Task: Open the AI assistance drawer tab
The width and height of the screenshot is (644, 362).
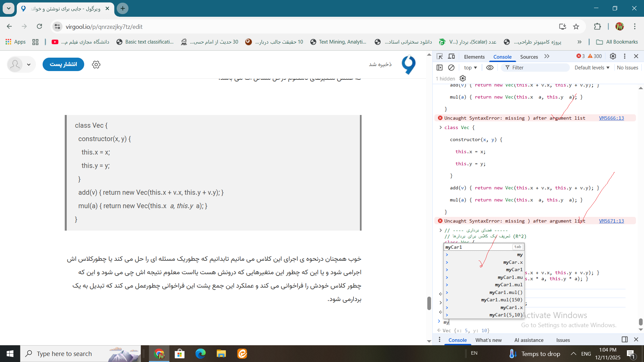Action: pyautogui.click(x=529, y=340)
